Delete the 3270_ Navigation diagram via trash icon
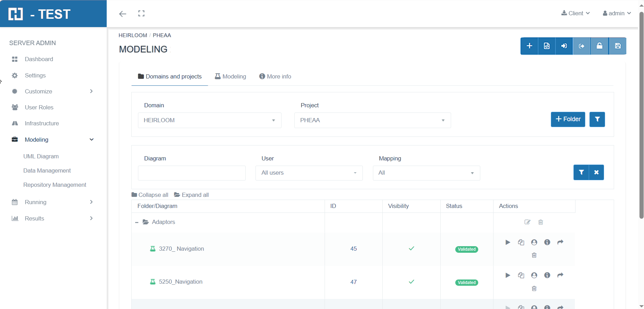644x309 pixels. [534, 255]
